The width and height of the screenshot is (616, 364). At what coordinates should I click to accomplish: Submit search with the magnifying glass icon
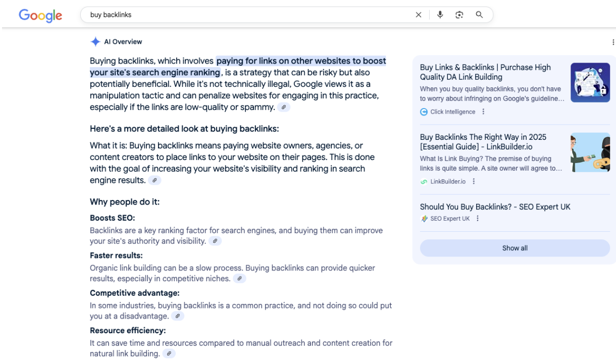point(480,15)
